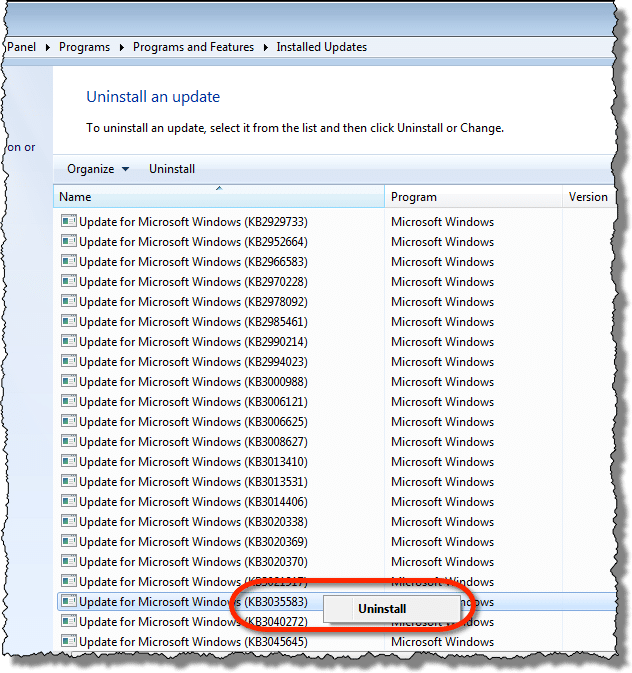
Task: Click the icon beside update KB3008627
Action: tap(69, 441)
